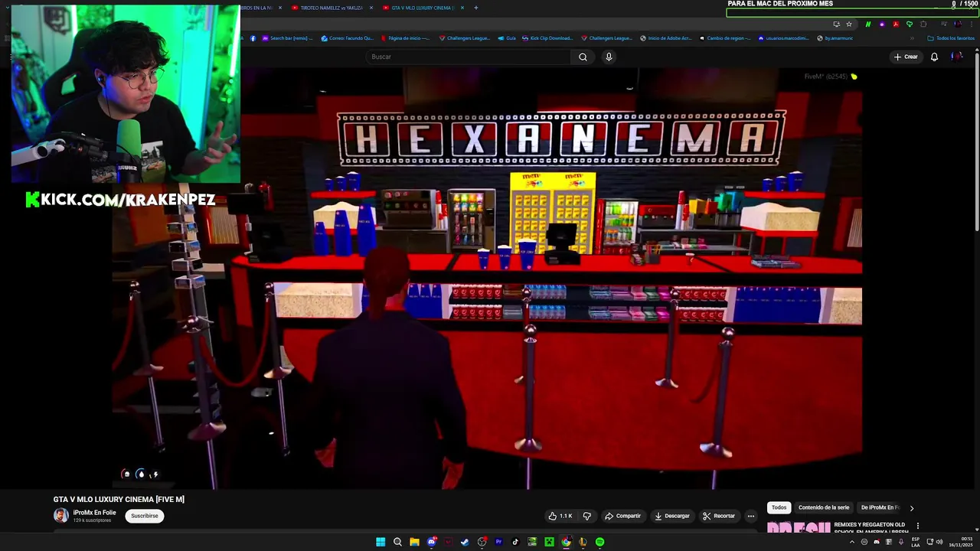The height and width of the screenshot is (551, 980).
Task: Bookmark this page with the star icon
Action: pyautogui.click(x=848, y=24)
